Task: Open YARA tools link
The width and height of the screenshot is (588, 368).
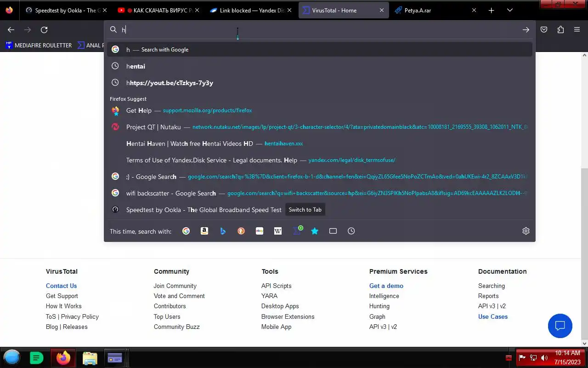Action: 269,296
